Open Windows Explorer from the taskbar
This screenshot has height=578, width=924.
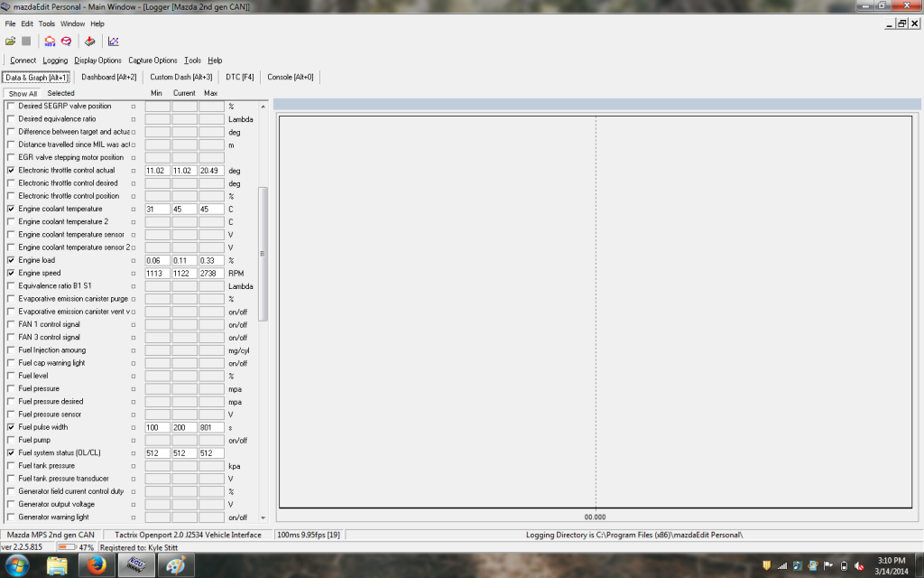point(57,565)
